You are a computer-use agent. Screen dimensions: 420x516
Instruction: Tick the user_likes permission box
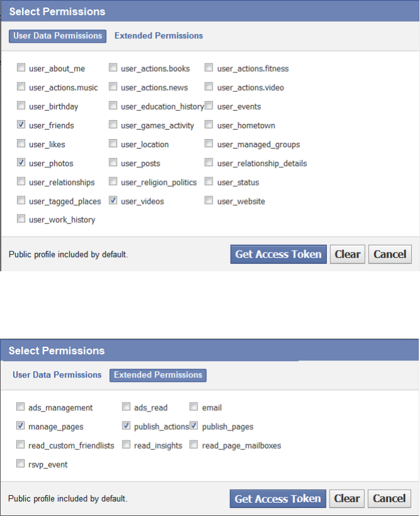click(x=21, y=144)
